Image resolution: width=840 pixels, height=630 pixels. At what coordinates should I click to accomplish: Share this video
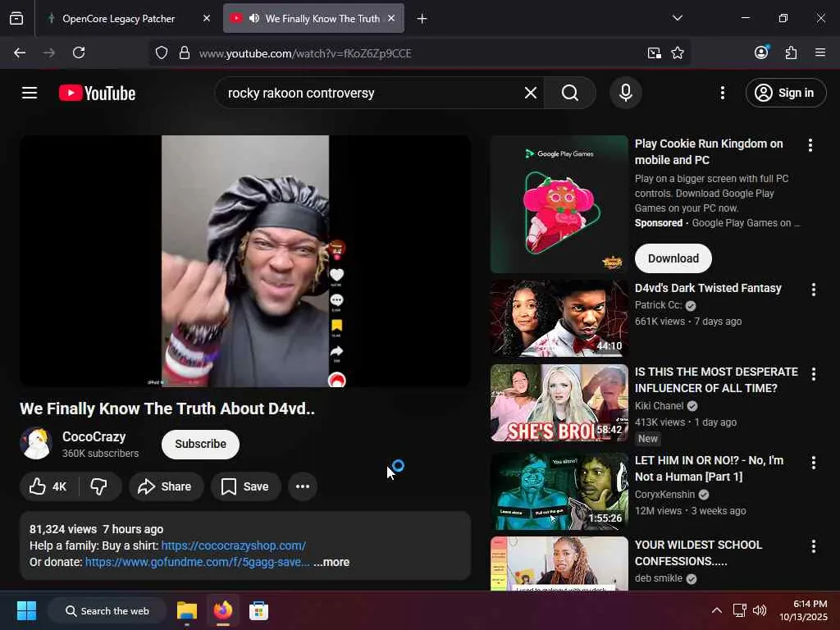[166, 486]
